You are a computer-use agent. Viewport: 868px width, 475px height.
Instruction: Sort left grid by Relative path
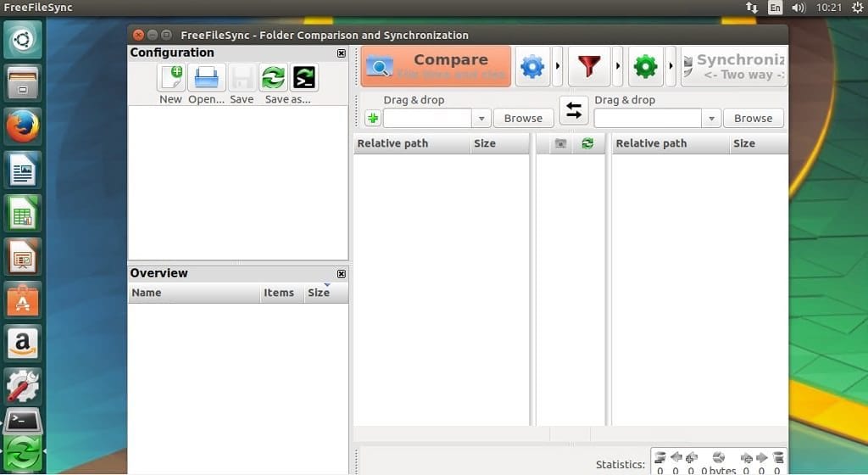(411, 143)
